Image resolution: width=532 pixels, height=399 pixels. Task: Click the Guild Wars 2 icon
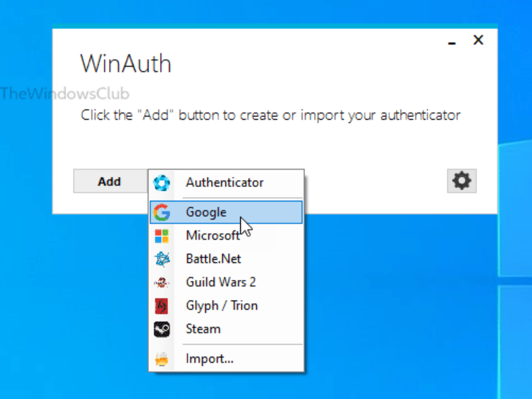tap(161, 282)
